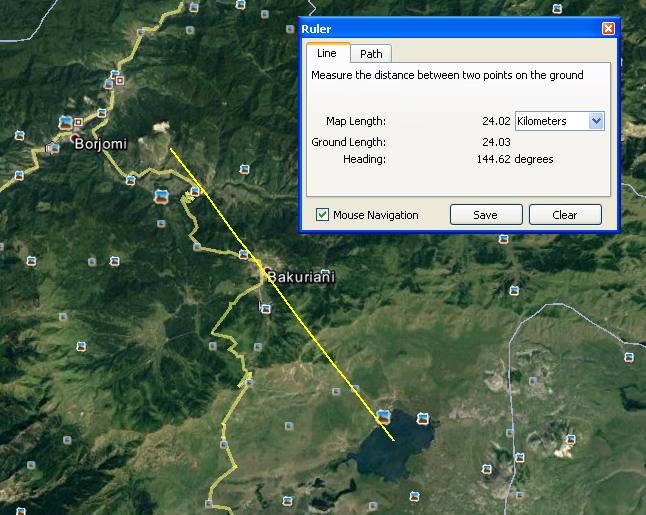This screenshot has height=515, width=646.
Task: Open large photo icon at ruler's lake end
Action: pos(384,416)
